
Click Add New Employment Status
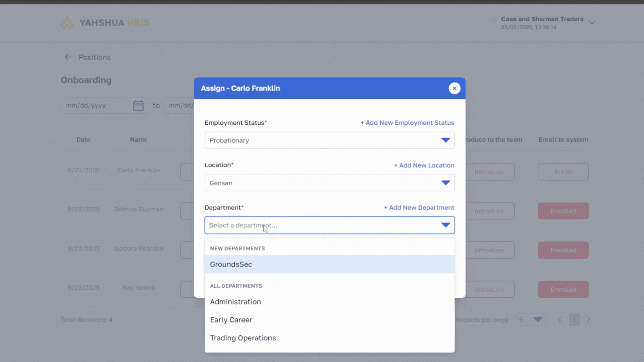(407, 123)
